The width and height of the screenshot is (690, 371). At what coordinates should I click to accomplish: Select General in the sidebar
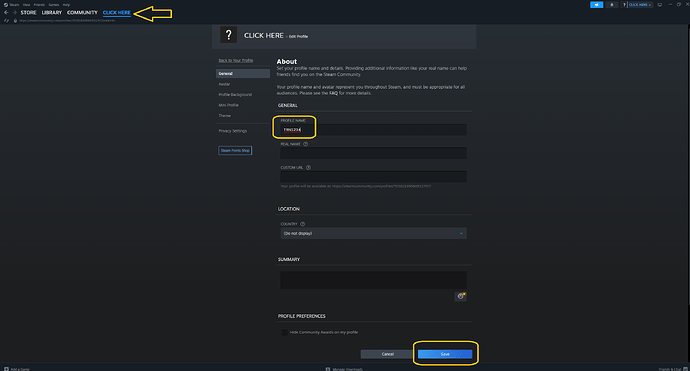coord(242,73)
